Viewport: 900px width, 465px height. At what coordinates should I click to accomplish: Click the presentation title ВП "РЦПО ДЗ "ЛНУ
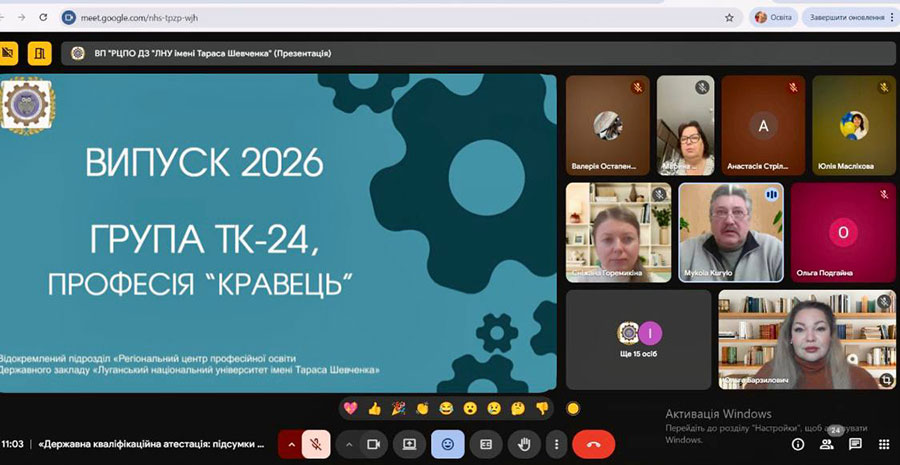pyautogui.click(x=213, y=53)
